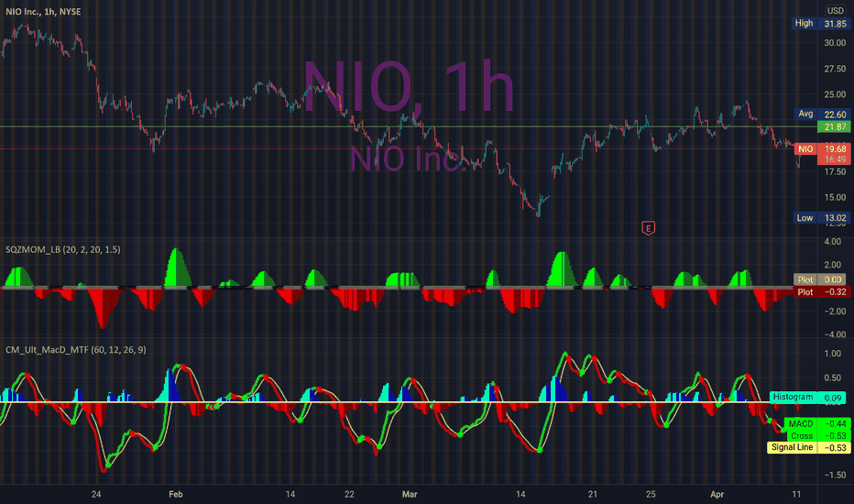Click the Avg 22.60 price label
Screen dimensions: 854x504
click(x=822, y=114)
